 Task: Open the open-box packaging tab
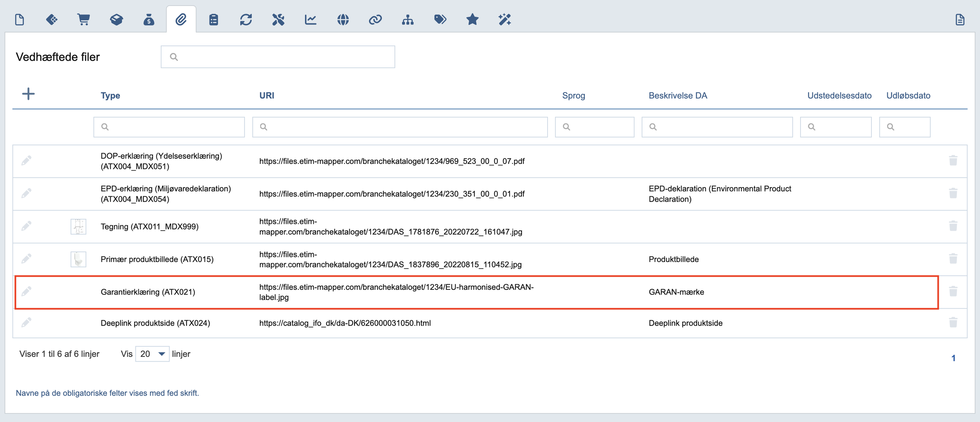tap(116, 19)
